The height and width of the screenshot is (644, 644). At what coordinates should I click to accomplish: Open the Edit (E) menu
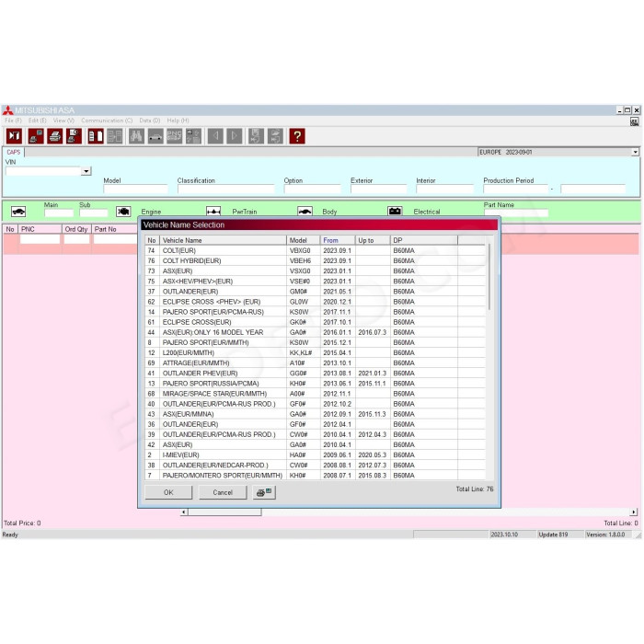(x=38, y=121)
